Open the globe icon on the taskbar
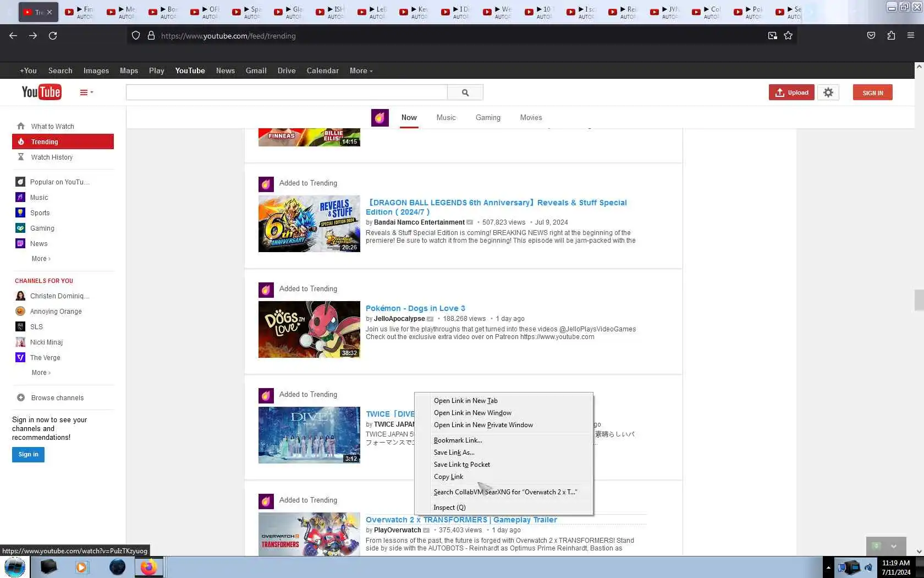924x578 pixels. [x=117, y=567]
